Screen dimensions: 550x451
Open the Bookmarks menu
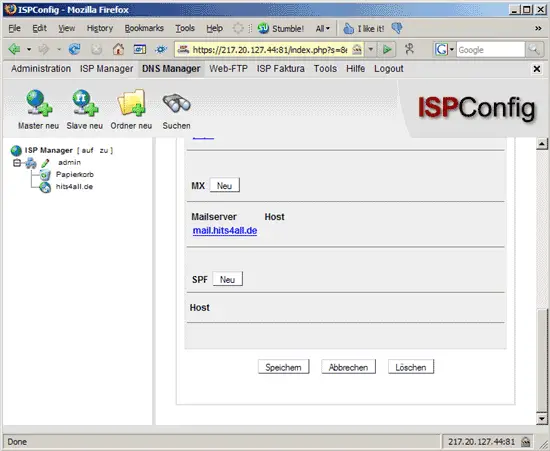tap(144, 28)
